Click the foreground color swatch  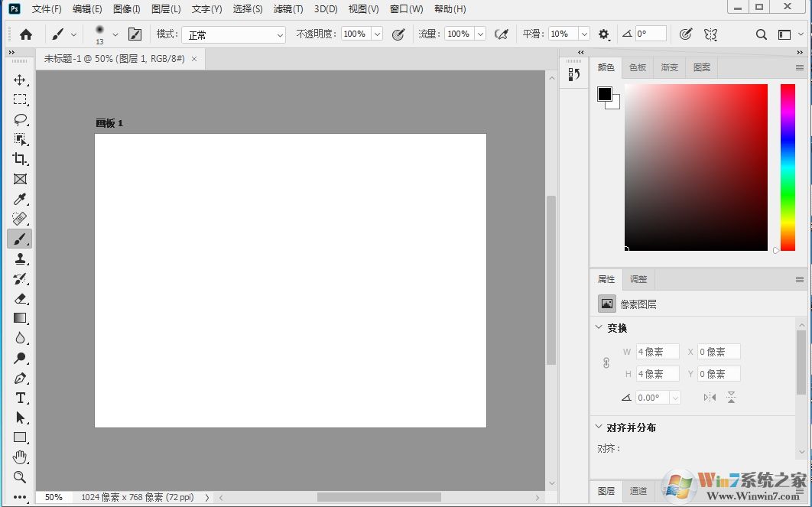(604, 92)
